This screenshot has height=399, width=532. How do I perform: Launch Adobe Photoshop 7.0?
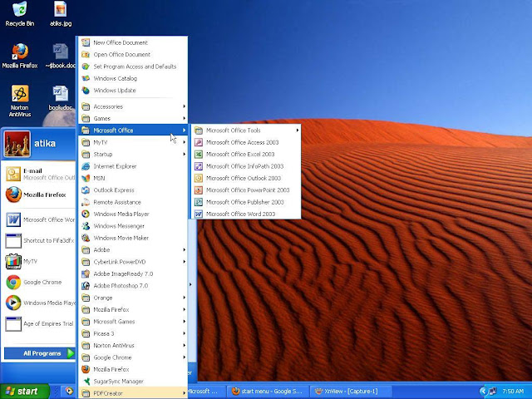(133, 286)
